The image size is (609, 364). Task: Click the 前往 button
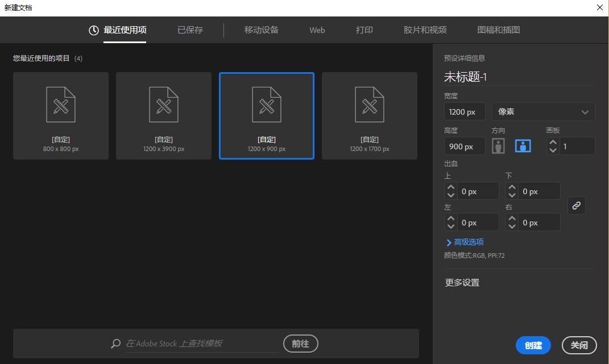tap(300, 344)
